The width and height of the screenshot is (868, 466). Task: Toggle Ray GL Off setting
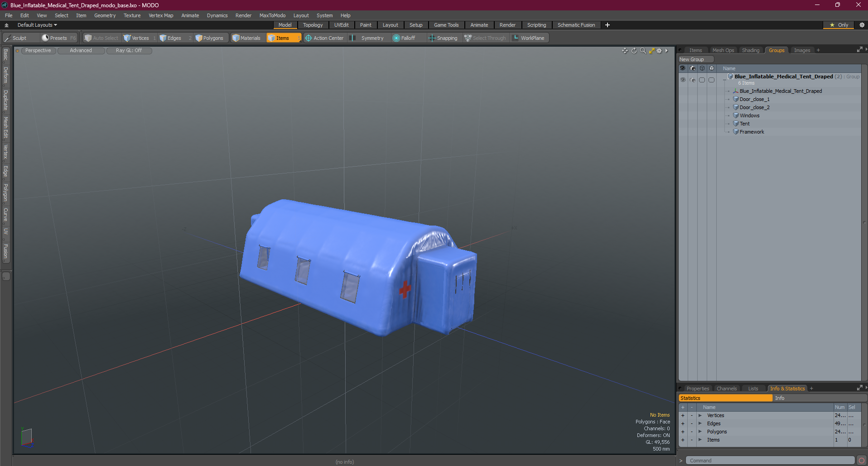(x=129, y=51)
